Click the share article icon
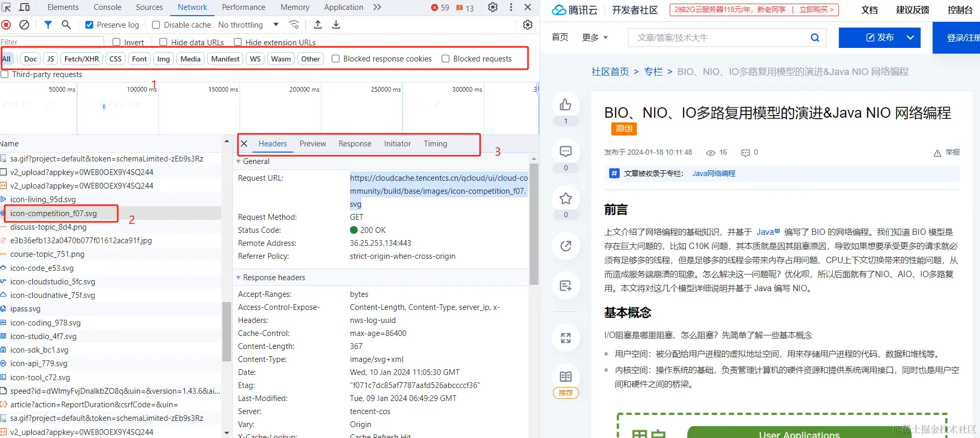The image size is (980, 438). pyautogui.click(x=566, y=246)
